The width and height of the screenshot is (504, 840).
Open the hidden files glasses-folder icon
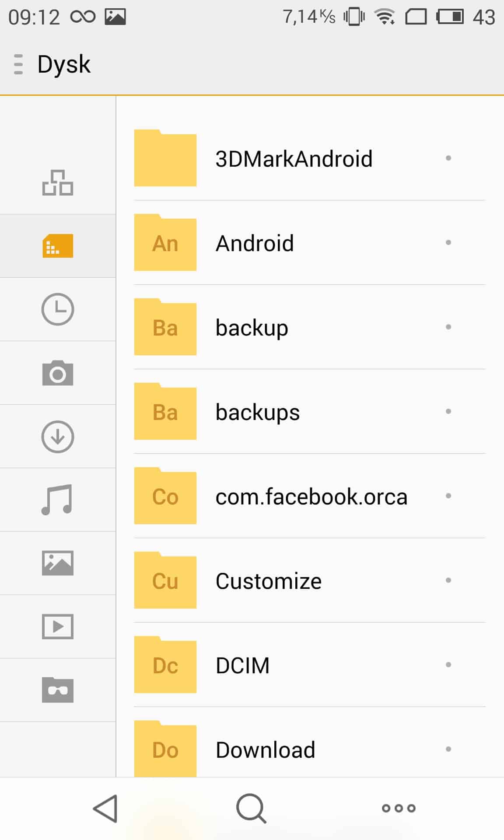(58, 690)
